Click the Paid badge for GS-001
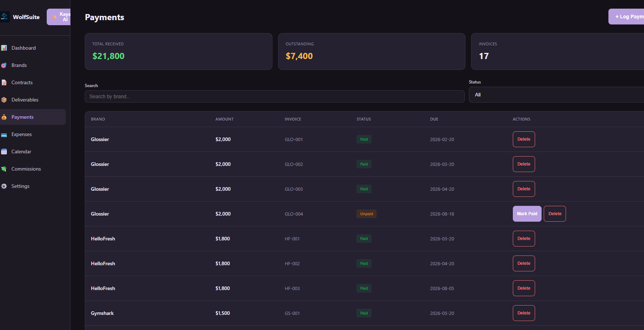The image size is (644, 330). click(x=364, y=313)
